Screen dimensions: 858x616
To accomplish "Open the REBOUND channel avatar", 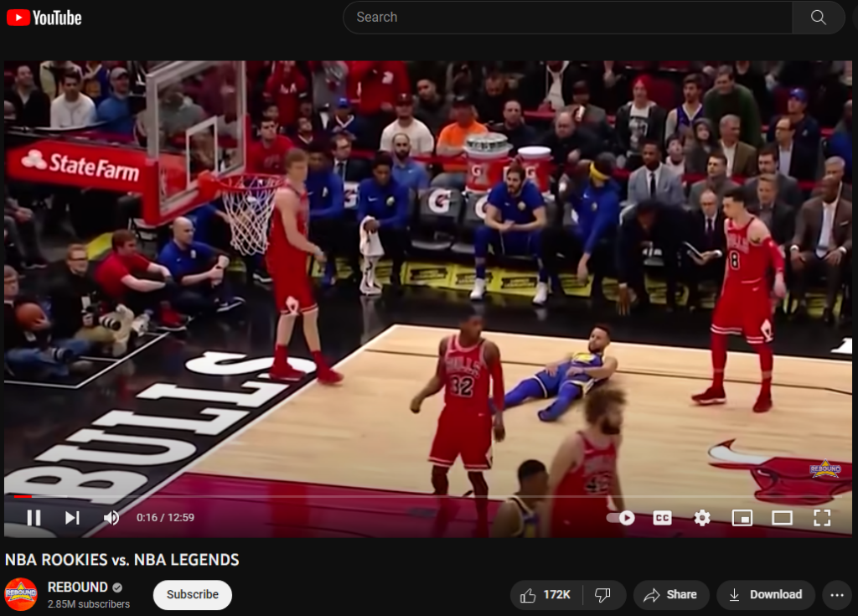I will 21,594.
